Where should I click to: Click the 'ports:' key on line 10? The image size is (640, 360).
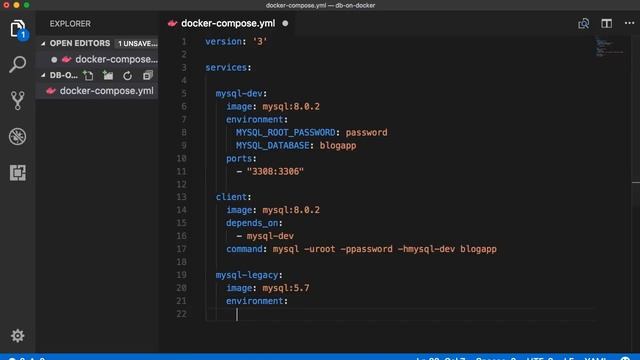click(x=241, y=158)
